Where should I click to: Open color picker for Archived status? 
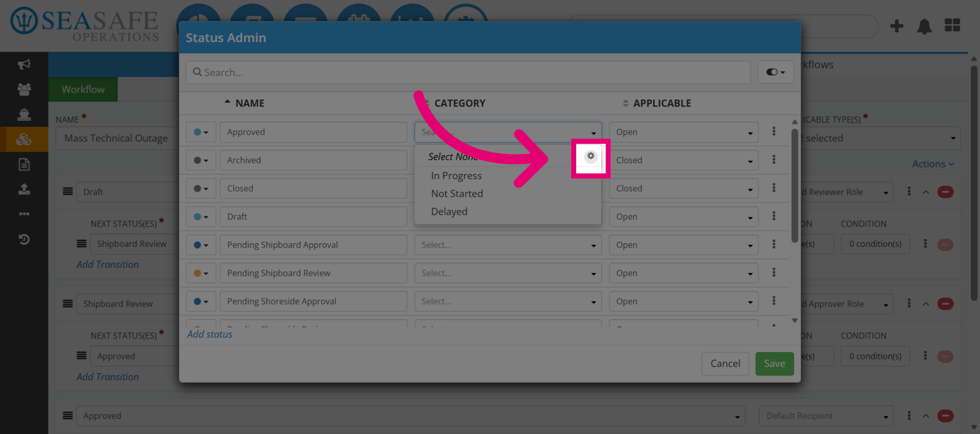pyautogui.click(x=201, y=160)
